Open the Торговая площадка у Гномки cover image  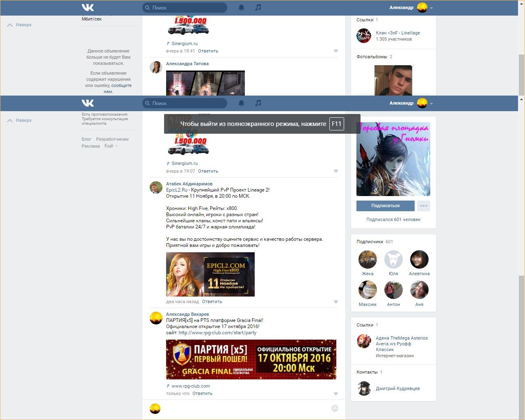coord(393,159)
